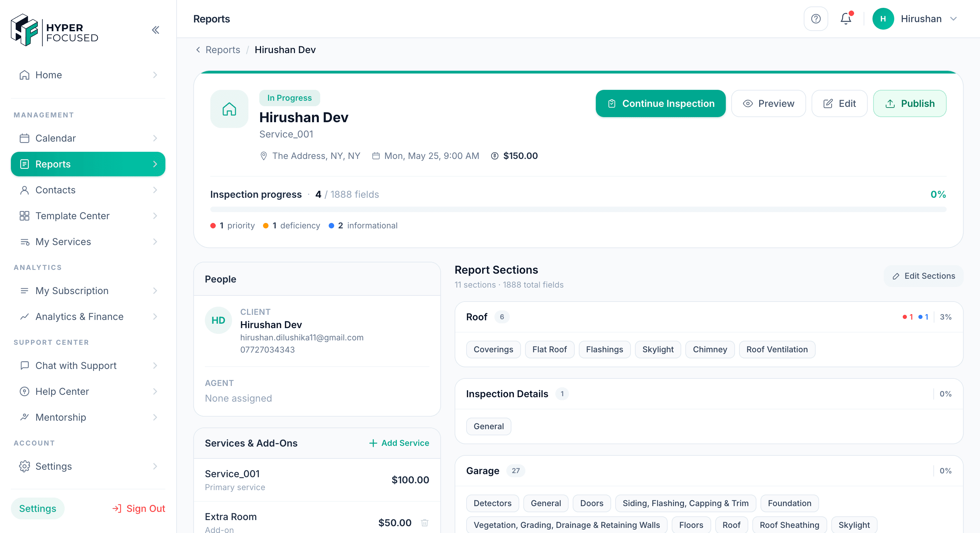This screenshot has width=980, height=533.
Task: Click the Garage section header
Action: tap(709, 471)
